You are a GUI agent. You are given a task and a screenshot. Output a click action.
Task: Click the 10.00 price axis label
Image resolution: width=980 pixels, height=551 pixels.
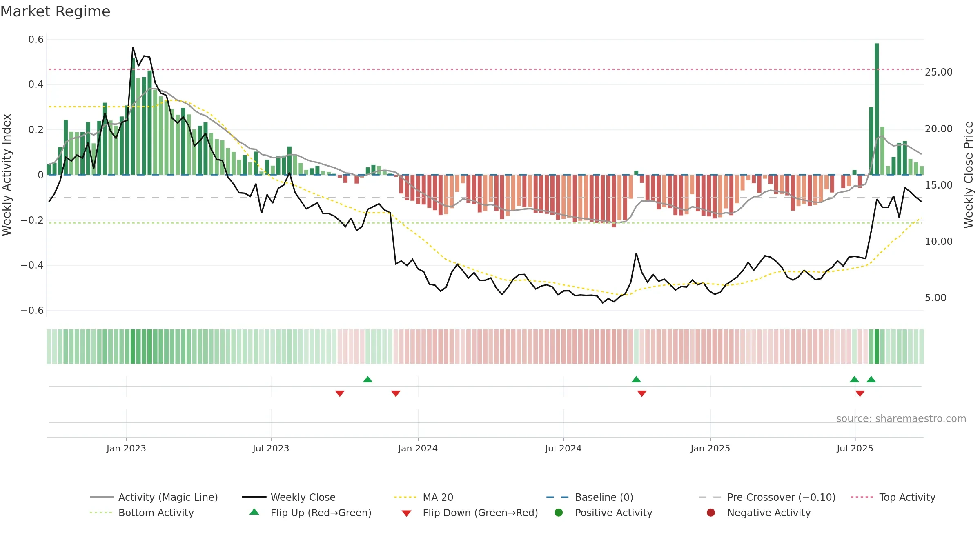pyautogui.click(x=938, y=242)
